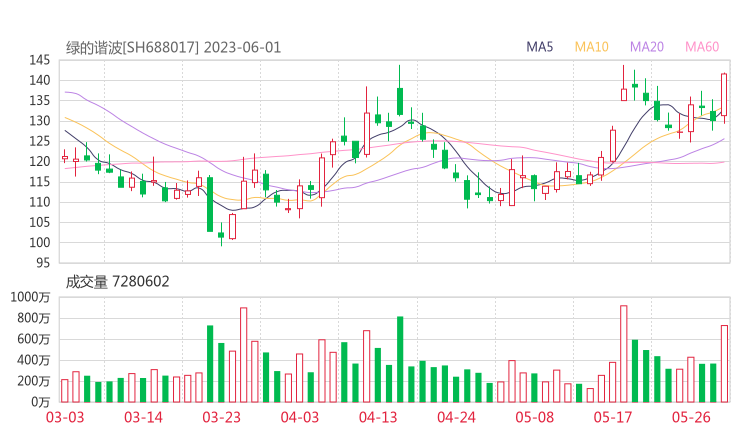This screenshot has width=740, height=440.
Task: Click the 400万 volume axis label
Action: (x=33, y=360)
